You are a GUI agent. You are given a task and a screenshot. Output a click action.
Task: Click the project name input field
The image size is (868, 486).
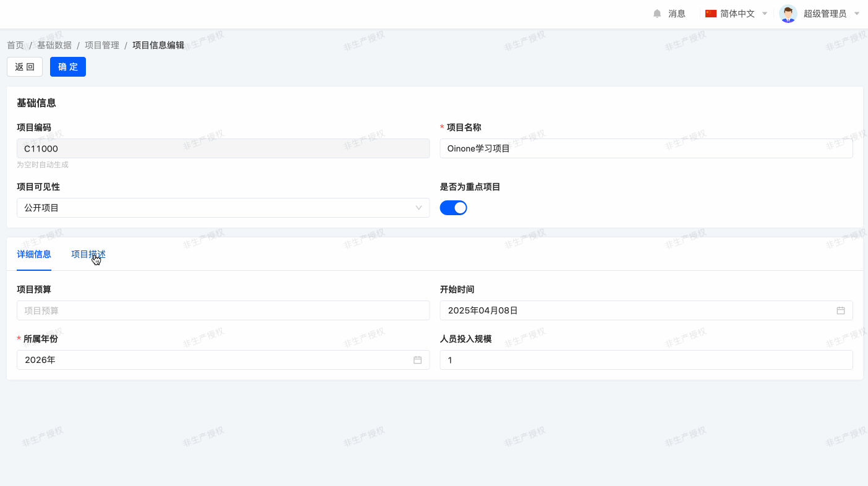646,148
